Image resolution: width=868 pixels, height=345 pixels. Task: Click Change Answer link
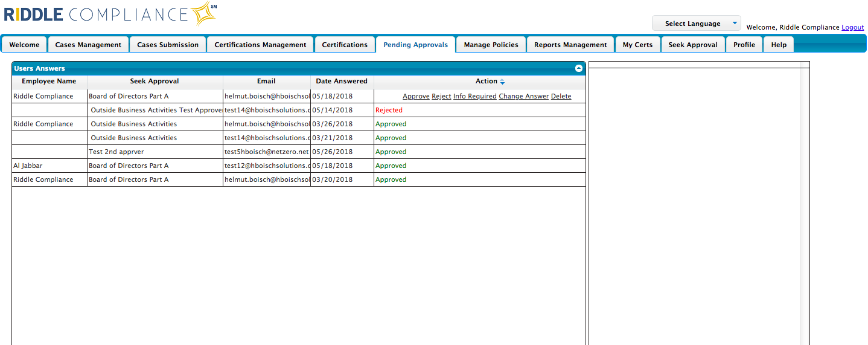pos(524,96)
